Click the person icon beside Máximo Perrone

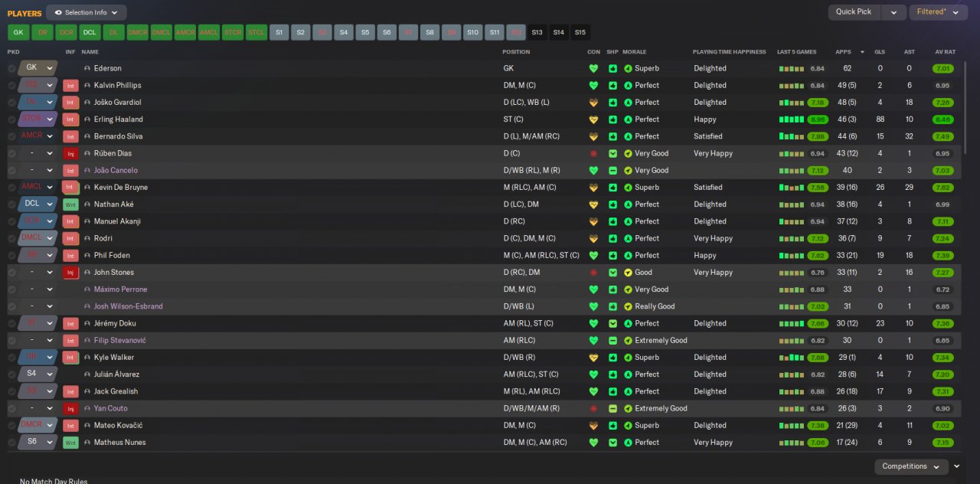pyautogui.click(x=87, y=289)
